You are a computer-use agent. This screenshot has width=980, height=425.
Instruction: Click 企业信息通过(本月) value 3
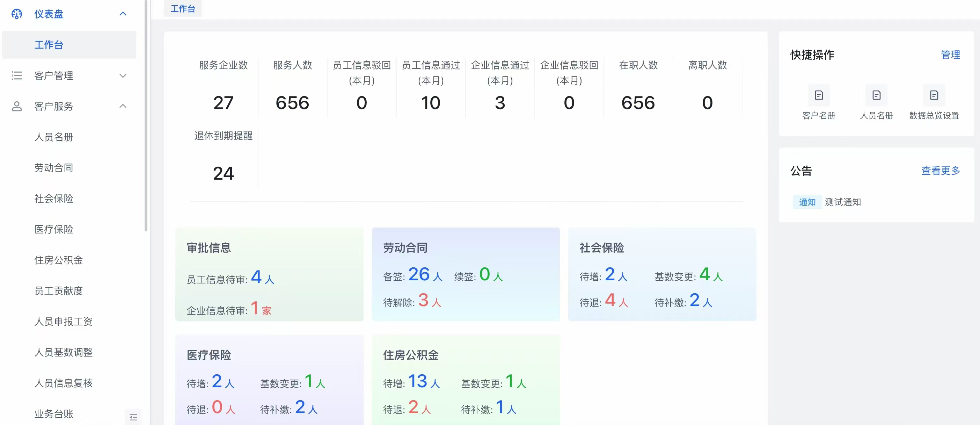(x=500, y=103)
